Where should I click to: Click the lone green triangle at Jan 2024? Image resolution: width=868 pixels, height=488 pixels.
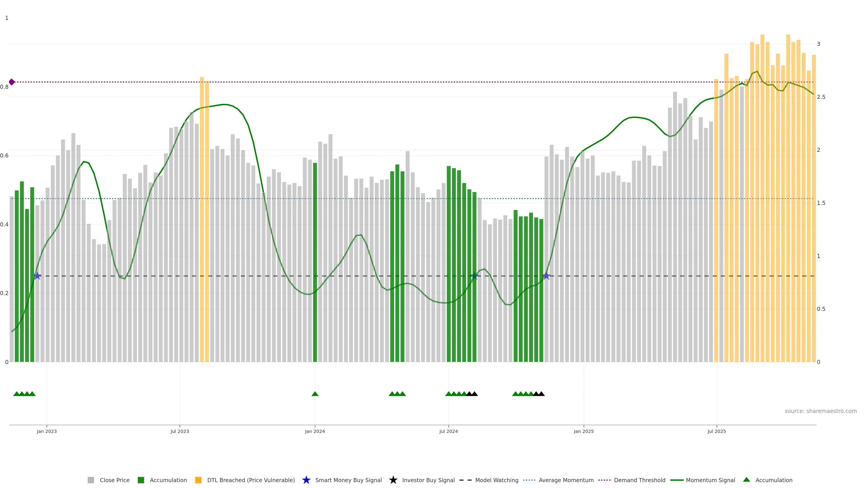pos(315,394)
